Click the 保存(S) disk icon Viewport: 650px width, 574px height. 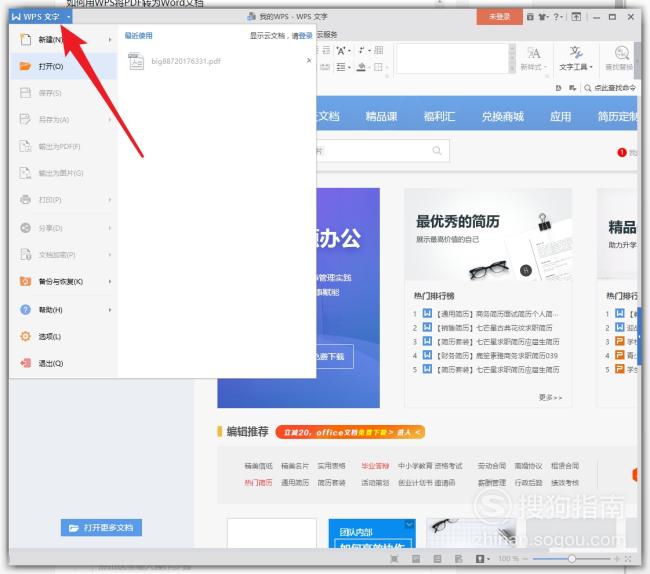[25, 93]
